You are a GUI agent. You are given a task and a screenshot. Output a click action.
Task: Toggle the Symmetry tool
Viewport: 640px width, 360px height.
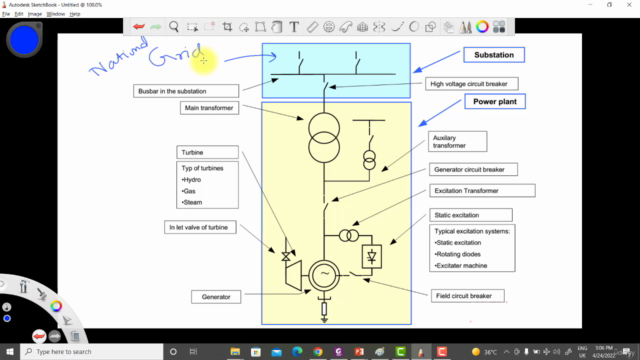pyautogui.click(x=379, y=27)
